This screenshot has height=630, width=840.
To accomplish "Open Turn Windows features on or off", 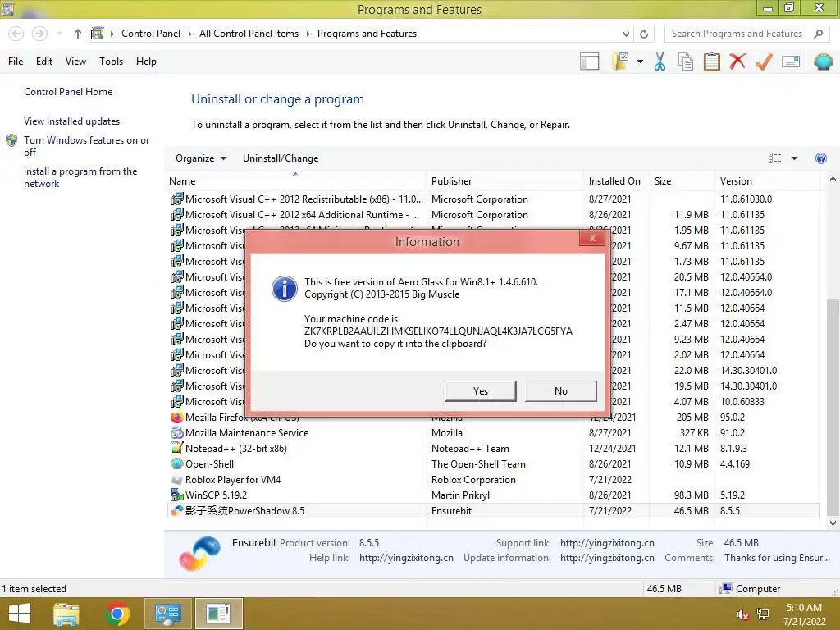I will click(x=86, y=146).
